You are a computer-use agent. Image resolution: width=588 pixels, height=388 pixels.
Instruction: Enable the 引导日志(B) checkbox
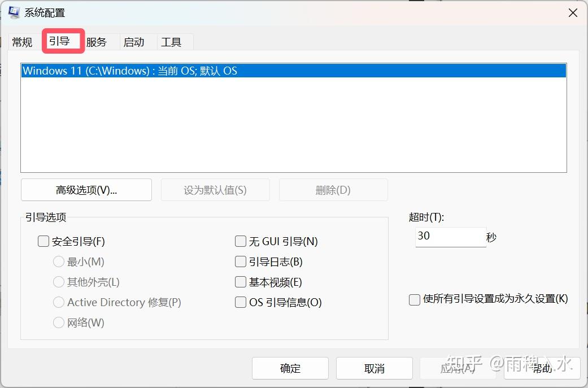[x=241, y=261]
